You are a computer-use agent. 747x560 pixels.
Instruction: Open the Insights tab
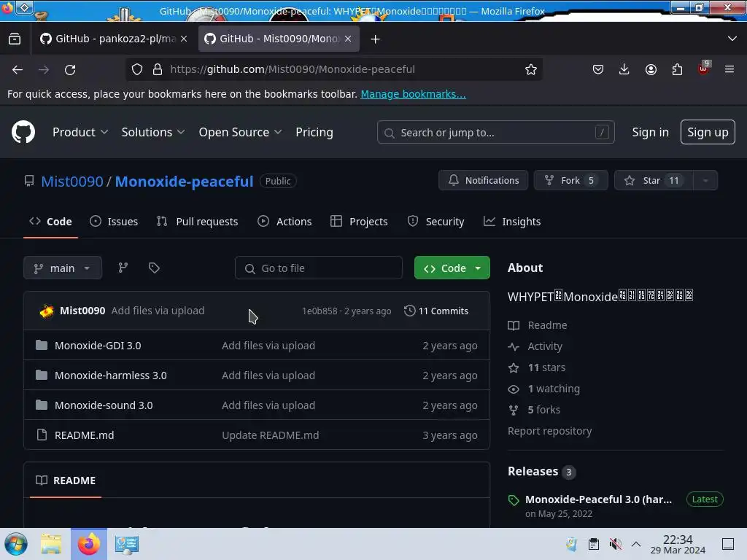512,222
